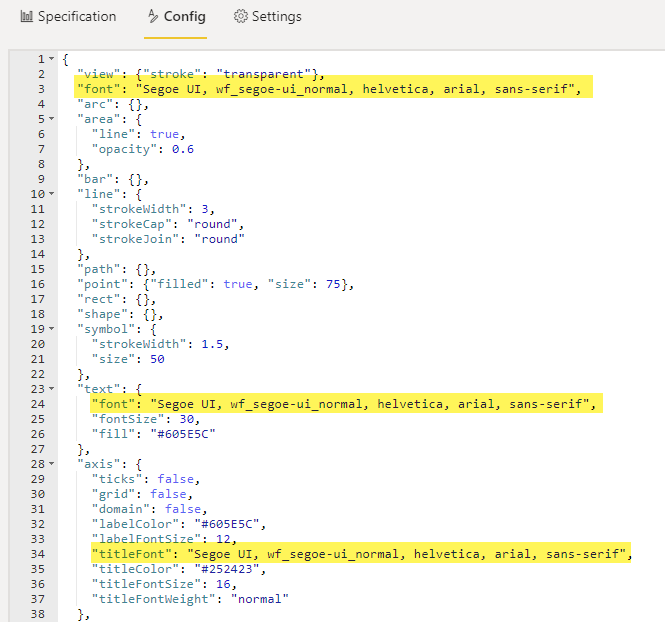Click the "path" key on line 15

coord(99,269)
